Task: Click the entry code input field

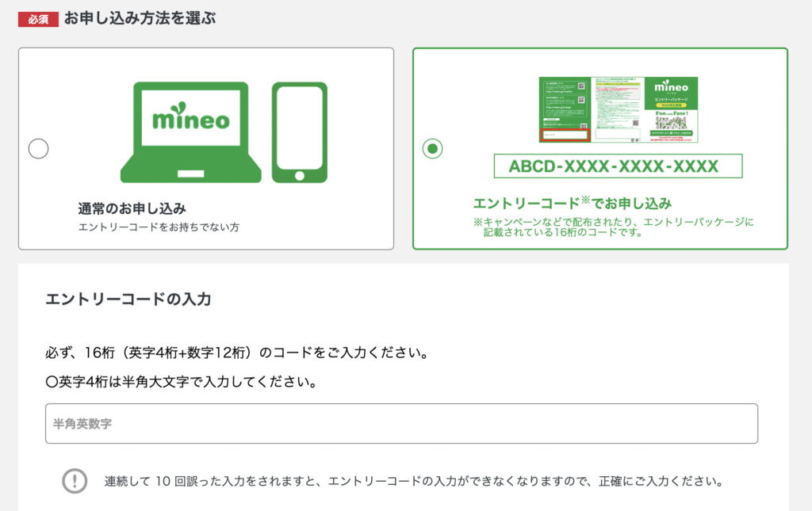Action: 401,424
